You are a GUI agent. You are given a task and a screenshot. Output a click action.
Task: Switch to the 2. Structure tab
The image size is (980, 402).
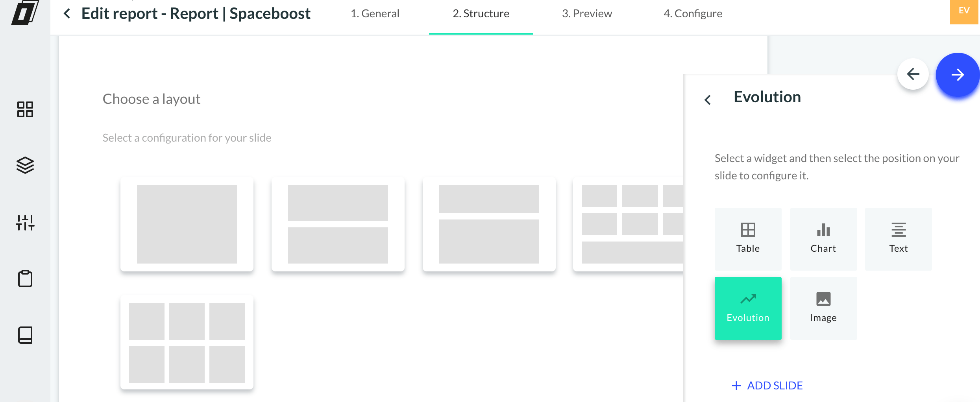tap(481, 14)
